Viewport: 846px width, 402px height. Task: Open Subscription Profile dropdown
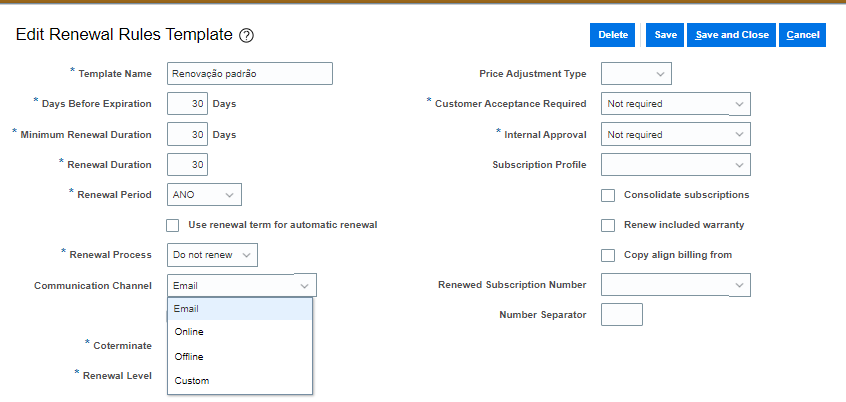click(676, 165)
